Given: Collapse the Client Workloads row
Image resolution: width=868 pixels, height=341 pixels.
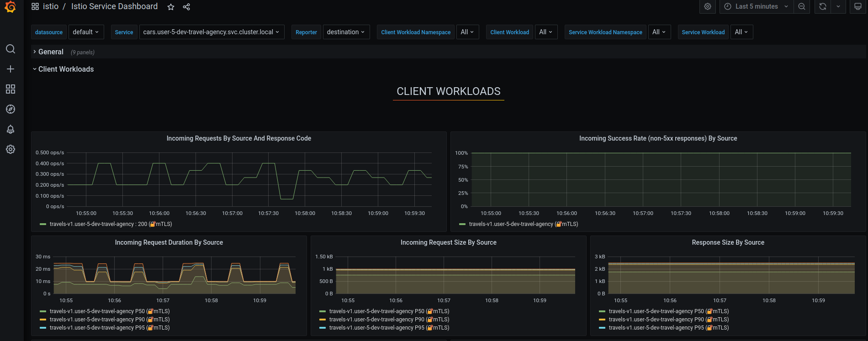Looking at the screenshot, I should pos(66,69).
